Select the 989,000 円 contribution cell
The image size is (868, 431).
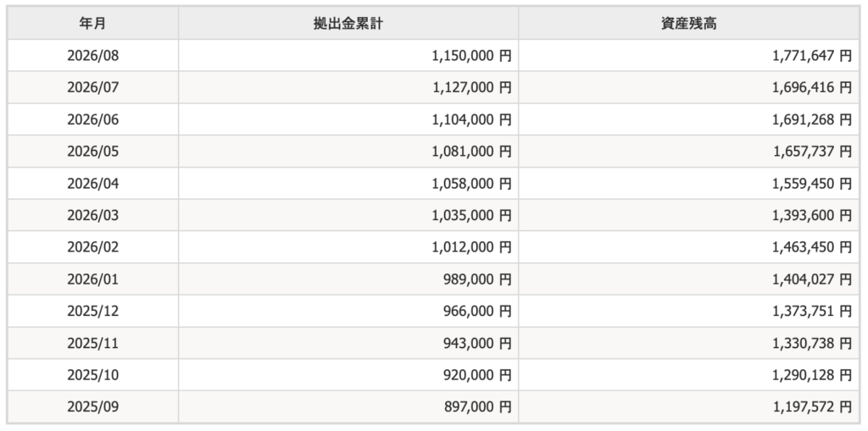click(348, 279)
